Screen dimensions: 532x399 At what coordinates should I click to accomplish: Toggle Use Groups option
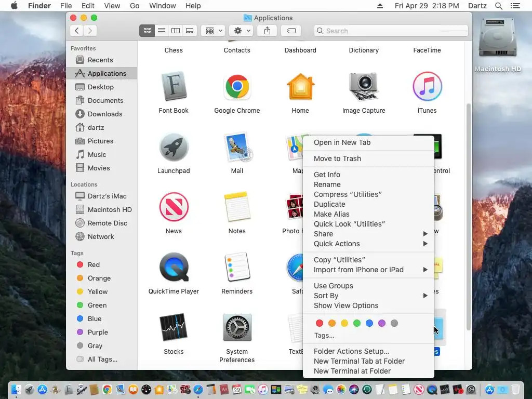368,286
